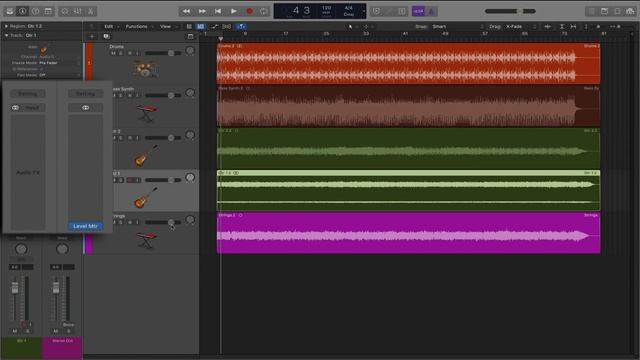This screenshot has height=360, width=640.
Task: Open the Edit menu in Tracks area
Action: tap(109, 27)
